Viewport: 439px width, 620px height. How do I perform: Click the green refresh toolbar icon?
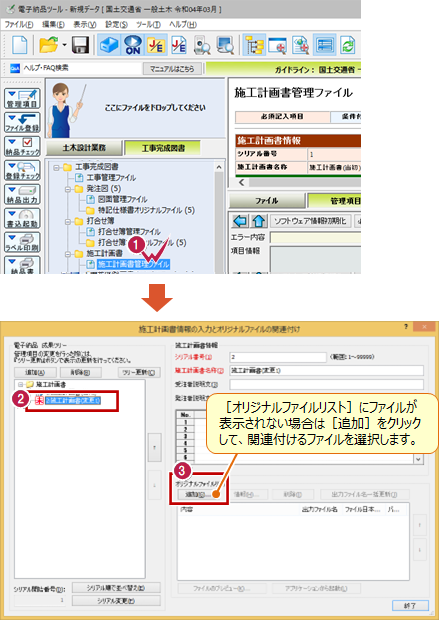(x=348, y=45)
